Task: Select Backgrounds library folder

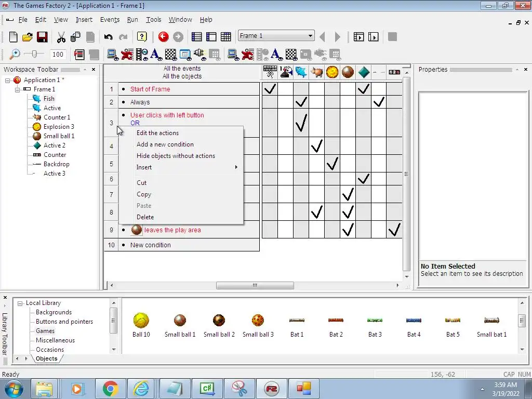Action: (x=54, y=312)
